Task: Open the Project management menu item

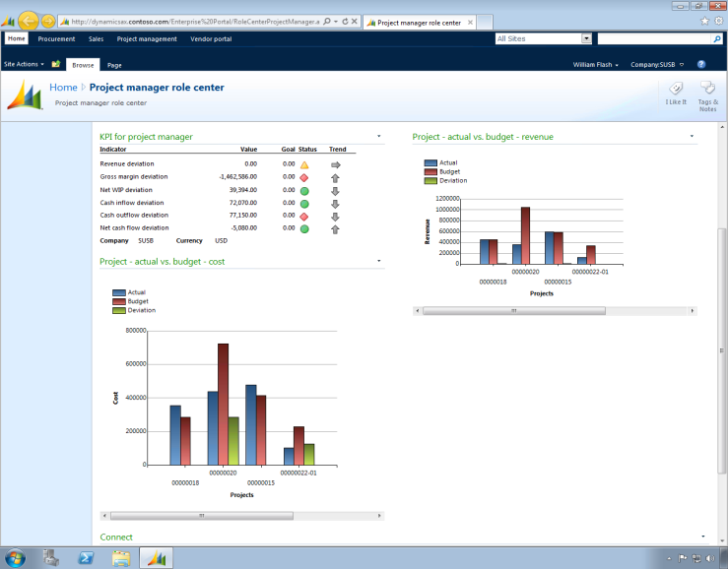Action: pyautogui.click(x=147, y=39)
